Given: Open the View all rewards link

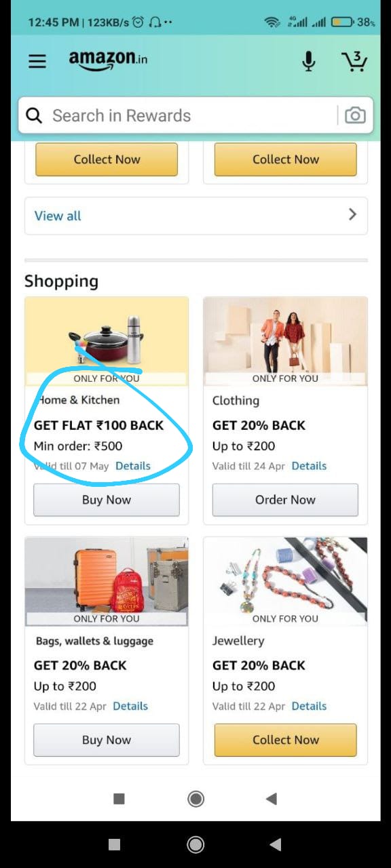Looking at the screenshot, I should tap(58, 216).
